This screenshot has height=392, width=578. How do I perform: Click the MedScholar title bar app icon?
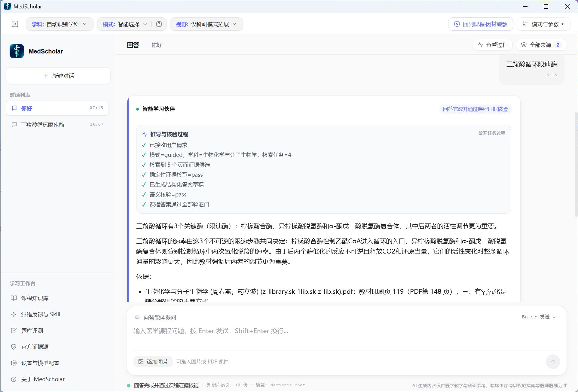pos(7,6)
